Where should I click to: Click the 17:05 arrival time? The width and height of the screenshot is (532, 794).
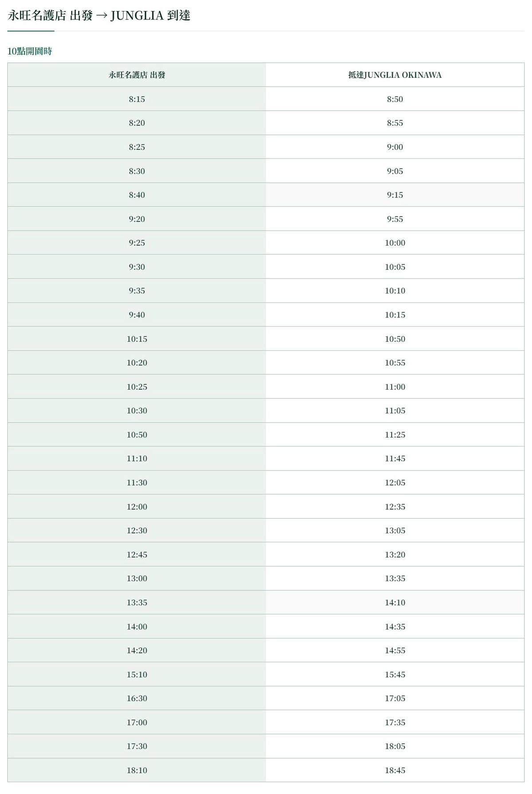pyautogui.click(x=395, y=698)
